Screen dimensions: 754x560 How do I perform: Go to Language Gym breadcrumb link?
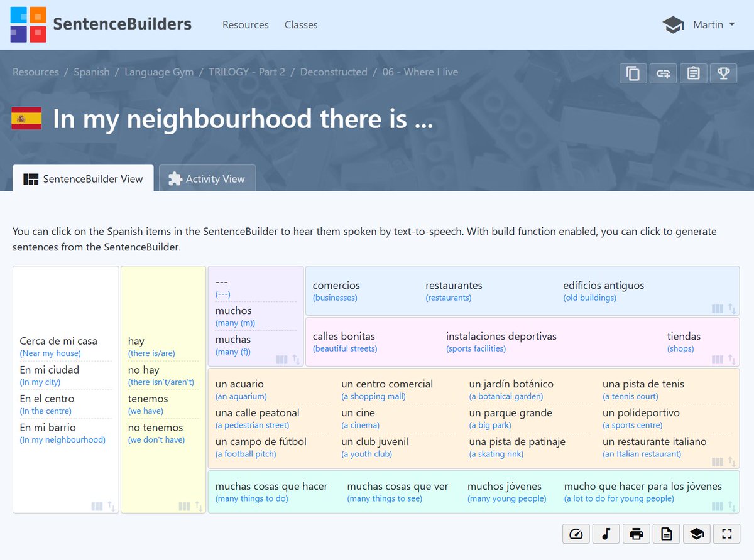click(x=159, y=72)
